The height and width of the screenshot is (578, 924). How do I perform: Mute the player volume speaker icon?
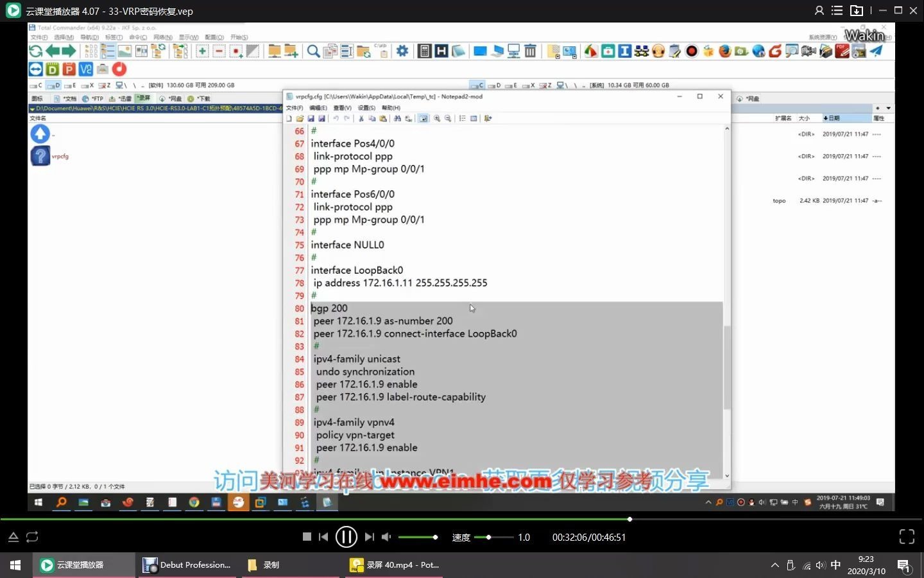[x=386, y=537]
